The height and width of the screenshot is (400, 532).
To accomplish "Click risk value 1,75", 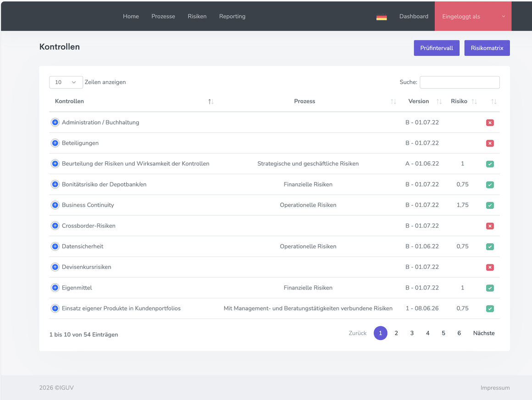I will click(x=462, y=205).
